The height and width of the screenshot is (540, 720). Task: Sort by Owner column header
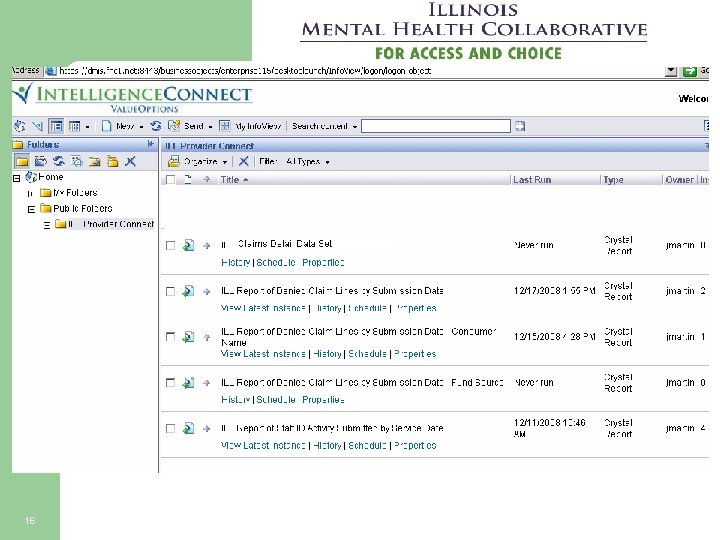pyautogui.click(x=680, y=180)
